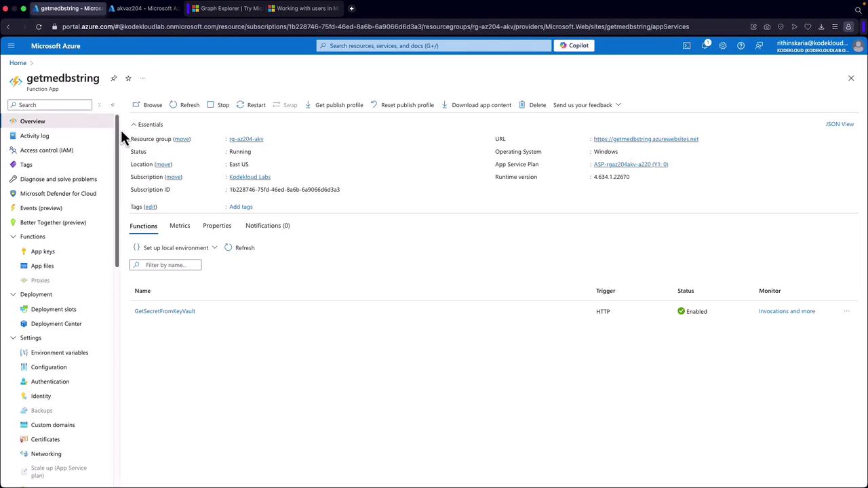Open the Azure portal hamburger menu

tap(11, 46)
